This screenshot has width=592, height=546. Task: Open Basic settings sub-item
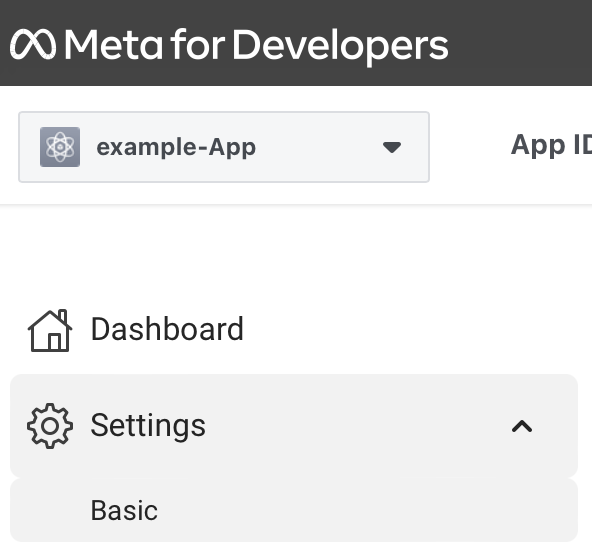[294, 510]
